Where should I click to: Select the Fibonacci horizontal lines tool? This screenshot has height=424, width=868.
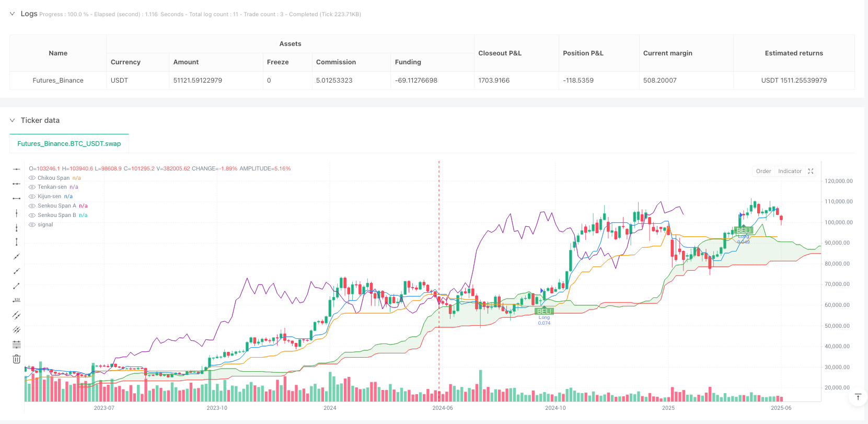pos(17,344)
